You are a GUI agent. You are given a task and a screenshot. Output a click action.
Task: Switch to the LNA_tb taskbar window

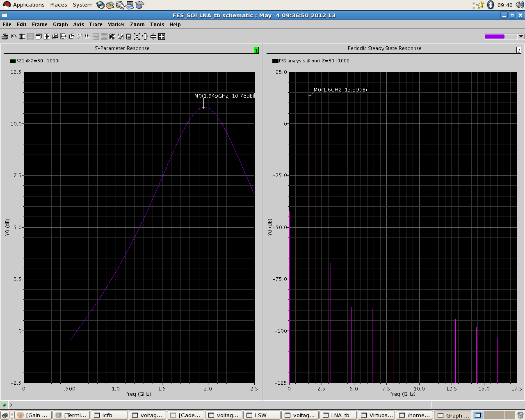point(338,415)
